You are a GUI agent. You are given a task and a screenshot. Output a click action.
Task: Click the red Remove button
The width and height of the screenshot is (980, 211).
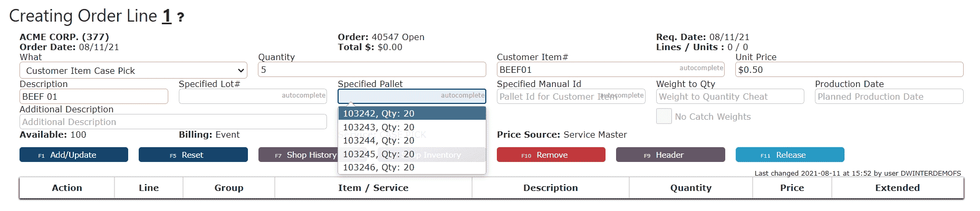[x=551, y=155]
